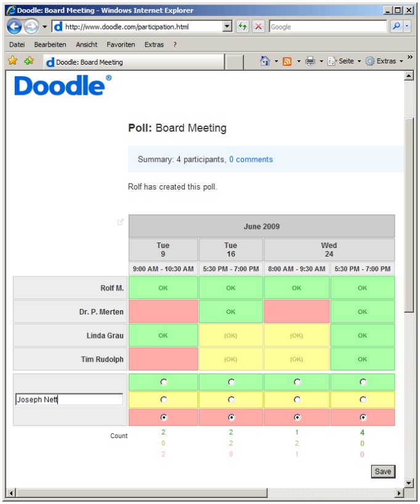This screenshot has width=420, height=504.
Task: Open the Seite toolbar menu
Action: click(x=344, y=61)
